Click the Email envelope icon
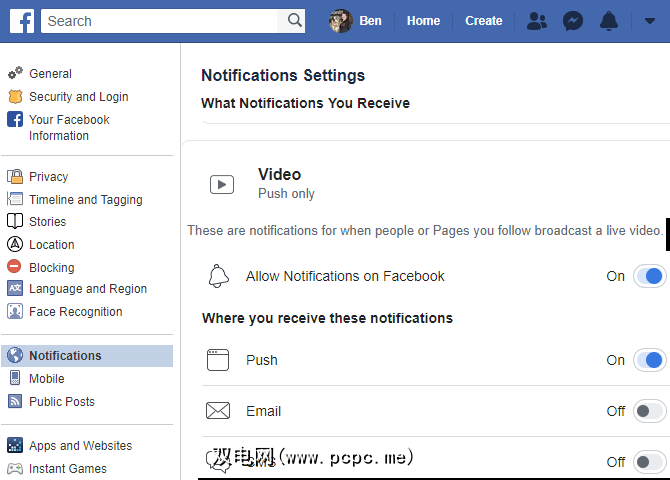Viewport: 670px width, 480px height. 218,411
